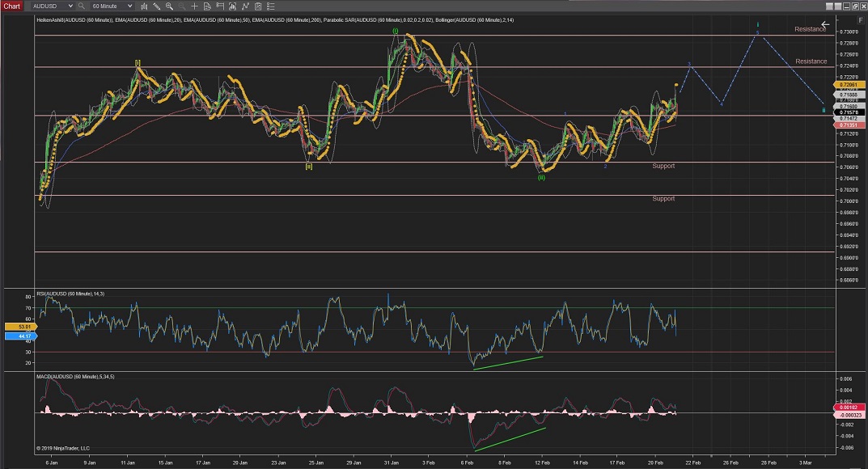
Task: Click the instrument search magnifier icon
Action: click(x=82, y=6)
